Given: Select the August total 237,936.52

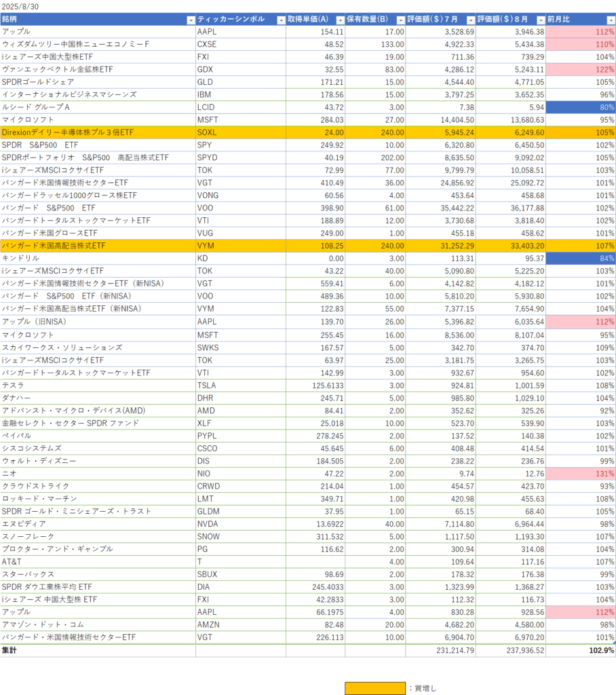Looking at the screenshot, I should point(511,650).
